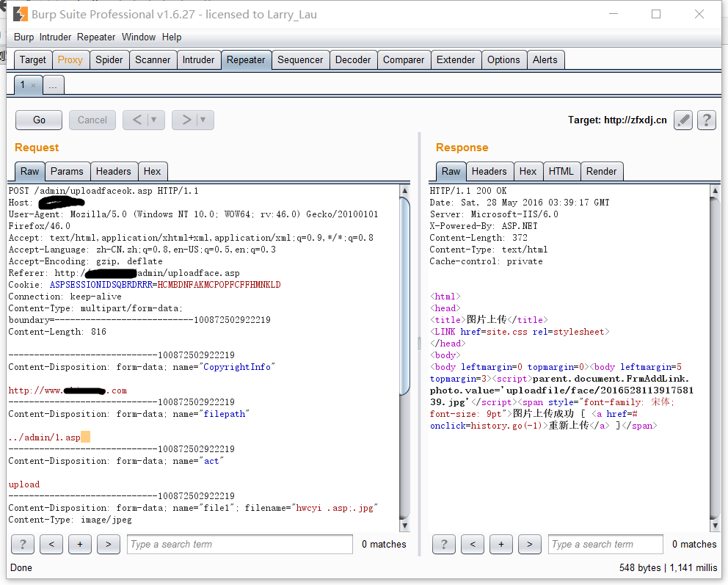Focus the response search term field
This screenshot has height=585, width=728.
[605, 544]
